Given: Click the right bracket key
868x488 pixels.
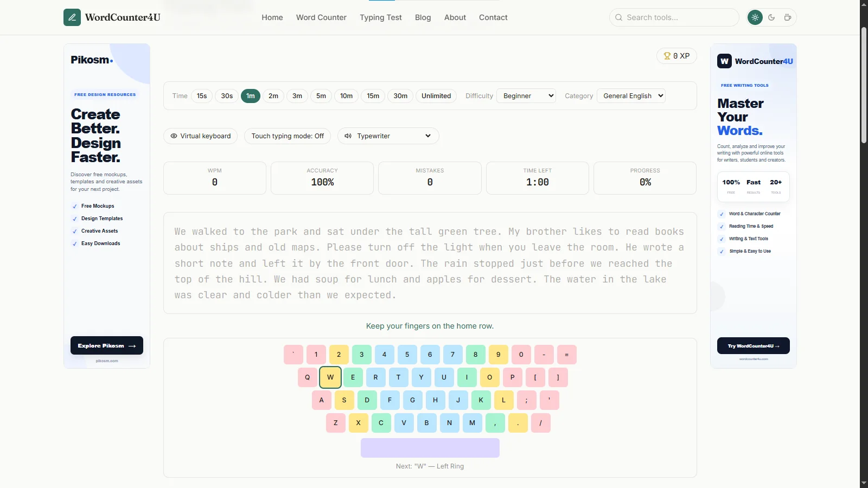Looking at the screenshot, I should click(x=558, y=377).
